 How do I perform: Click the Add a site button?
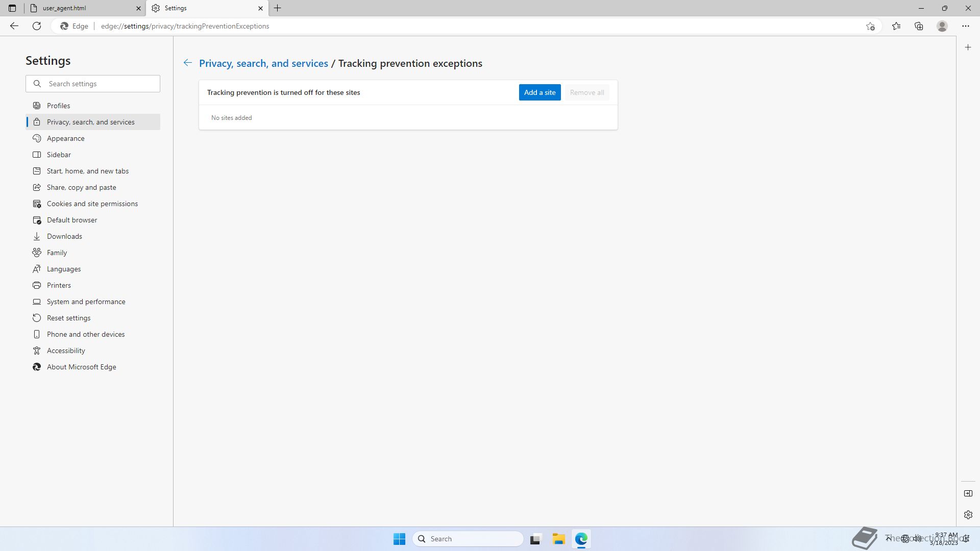tap(540, 92)
